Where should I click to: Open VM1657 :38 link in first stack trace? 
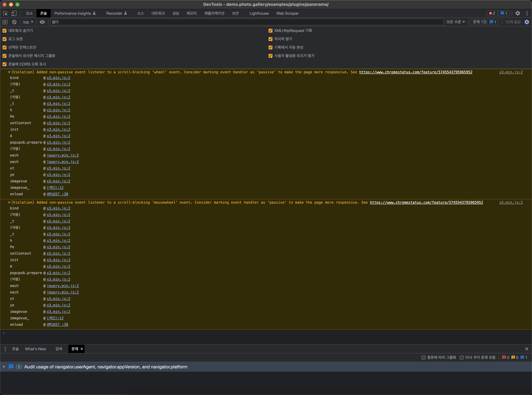point(57,194)
